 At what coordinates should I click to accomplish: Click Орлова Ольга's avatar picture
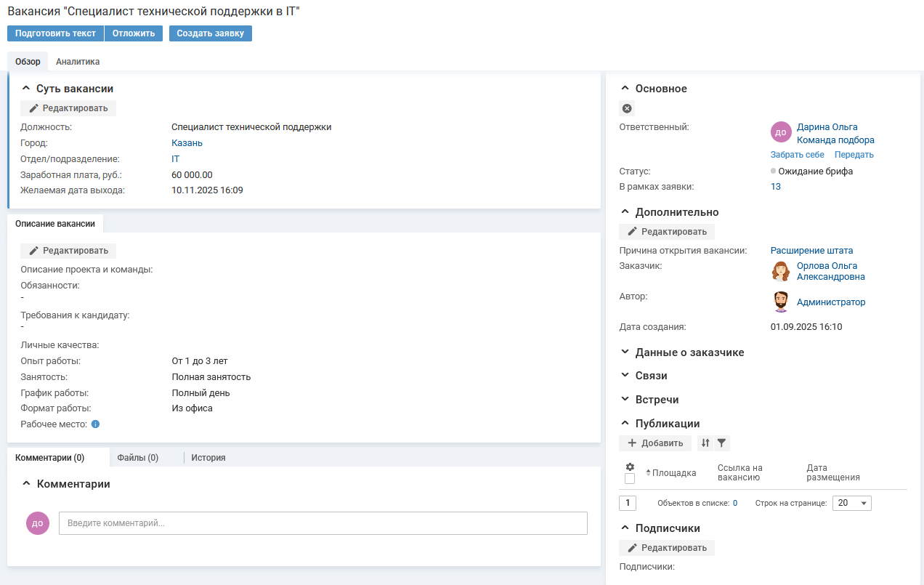tap(781, 271)
